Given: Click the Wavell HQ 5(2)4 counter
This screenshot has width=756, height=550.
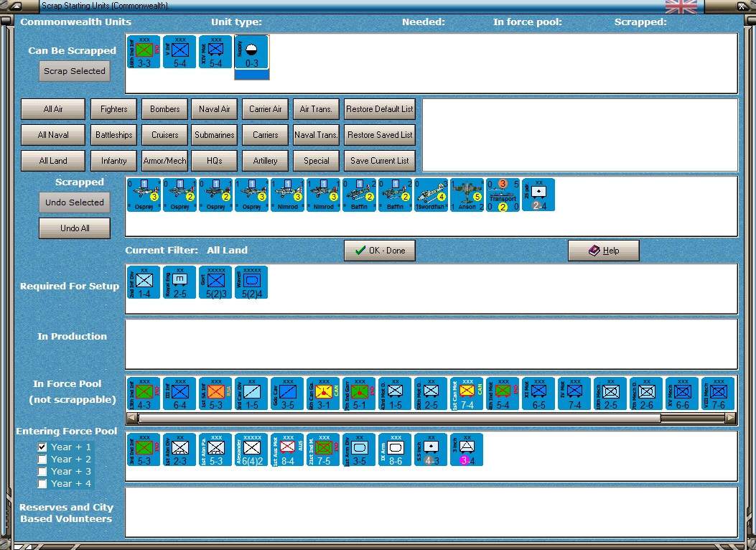Looking at the screenshot, I should pyautogui.click(x=252, y=282).
